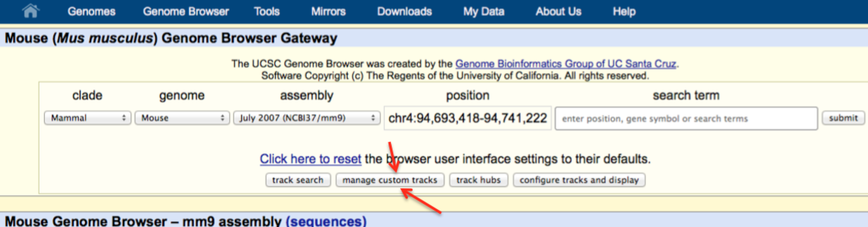
Task: Click the submit button
Action: click(x=843, y=118)
